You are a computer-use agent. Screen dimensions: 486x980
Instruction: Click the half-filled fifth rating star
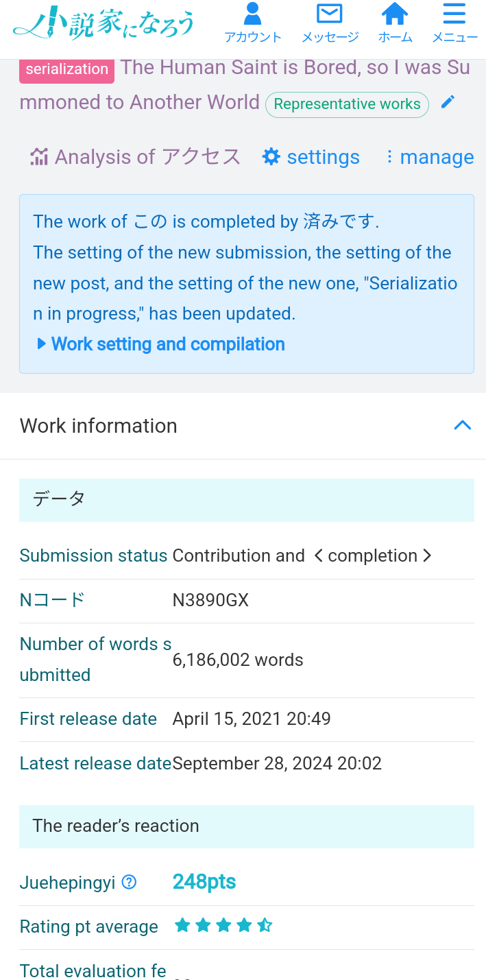pyautogui.click(x=264, y=924)
